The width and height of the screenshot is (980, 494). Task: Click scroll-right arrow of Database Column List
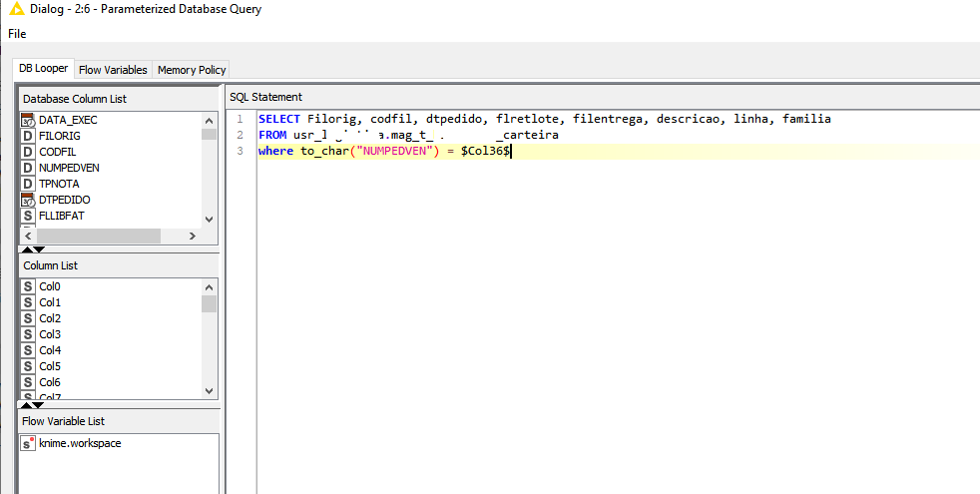tap(193, 236)
